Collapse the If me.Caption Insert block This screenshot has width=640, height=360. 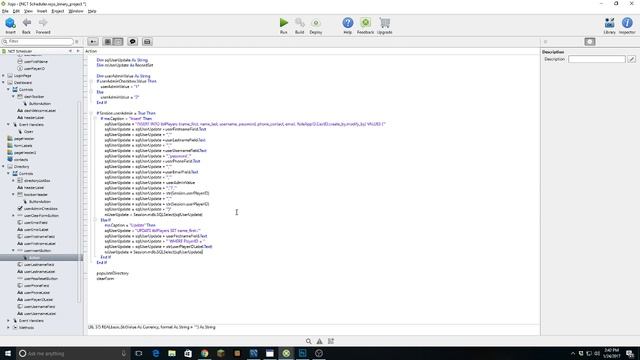(95, 119)
